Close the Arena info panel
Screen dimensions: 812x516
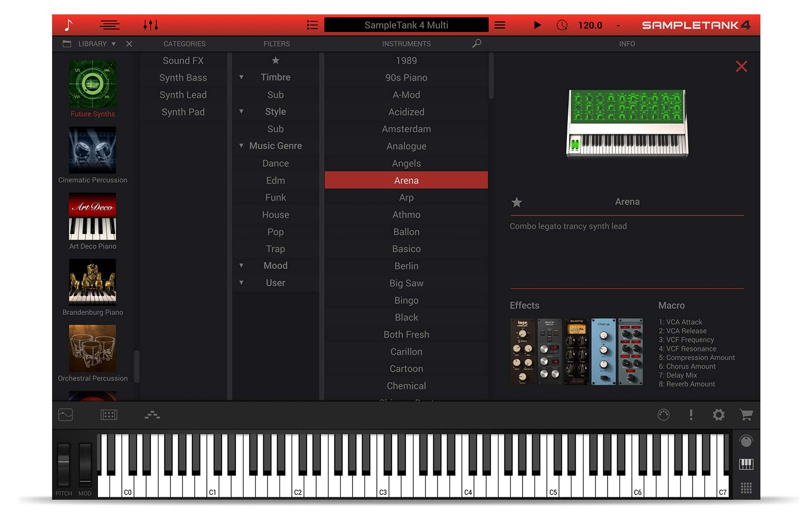pyautogui.click(x=741, y=66)
